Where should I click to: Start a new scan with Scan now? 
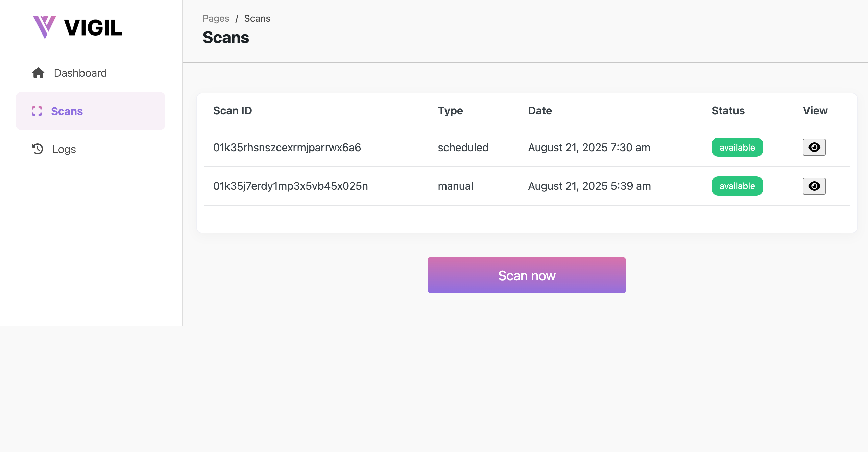(x=527, y=275)
